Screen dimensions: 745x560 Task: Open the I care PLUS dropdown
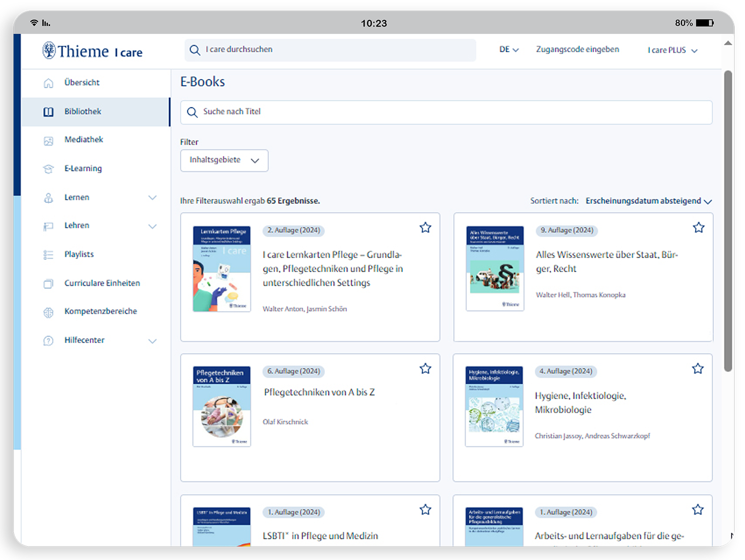672,50
